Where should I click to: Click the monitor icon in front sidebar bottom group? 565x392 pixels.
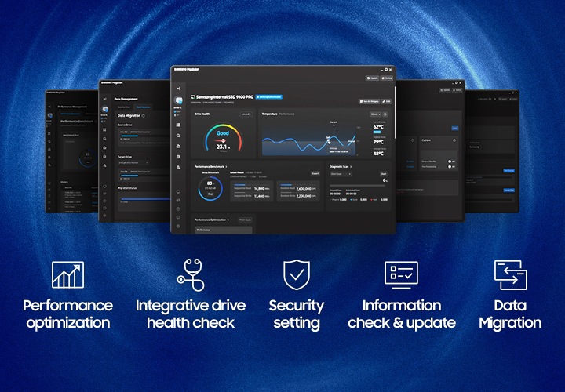click(178, 192)
